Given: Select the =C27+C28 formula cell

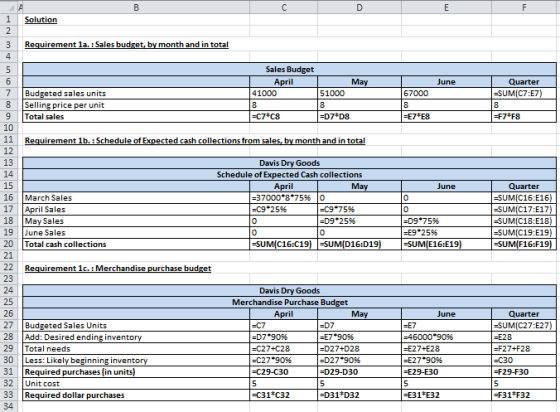Looking at the screenshot, I should [x=284, y=349].
